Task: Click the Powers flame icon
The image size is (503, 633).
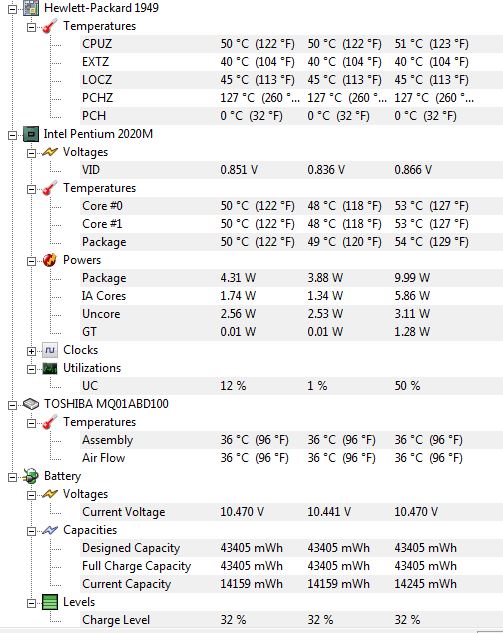Action: (50, 260)
